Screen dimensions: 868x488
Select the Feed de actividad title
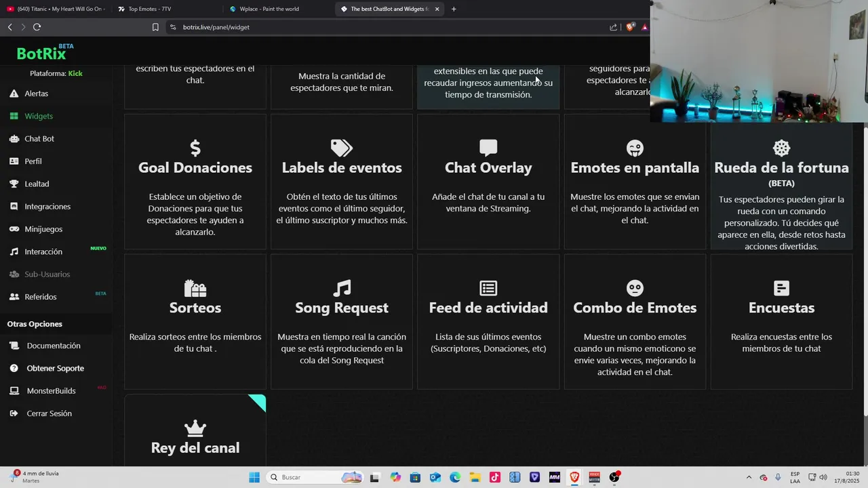pos(488,308)
